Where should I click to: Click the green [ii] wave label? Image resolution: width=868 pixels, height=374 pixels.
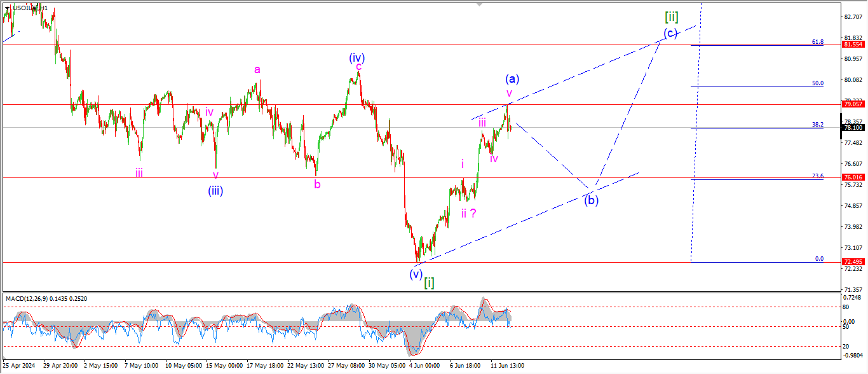pos(670,17)
